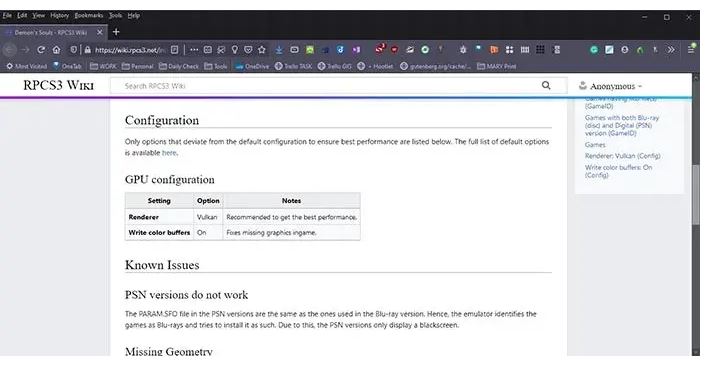Open the Personal bookmarks folder
Viewport: 711px width, 374px height.
(x=137, y=66)
